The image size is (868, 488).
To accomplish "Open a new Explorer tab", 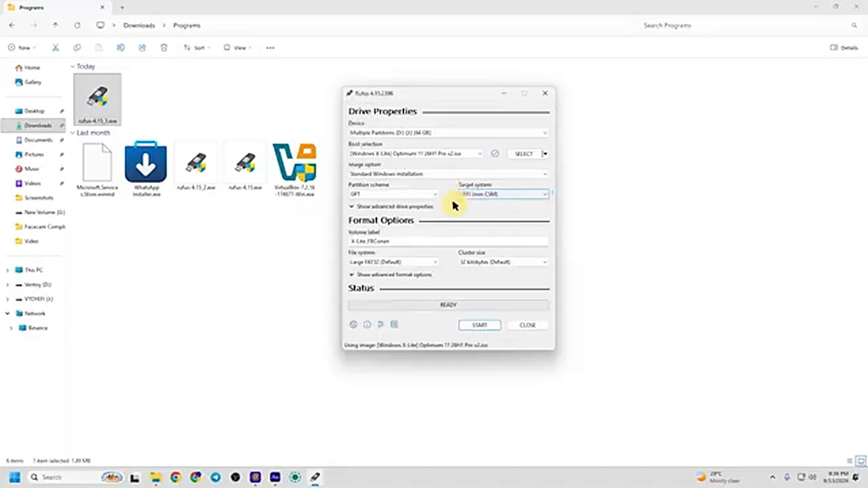I will point(122,7).
